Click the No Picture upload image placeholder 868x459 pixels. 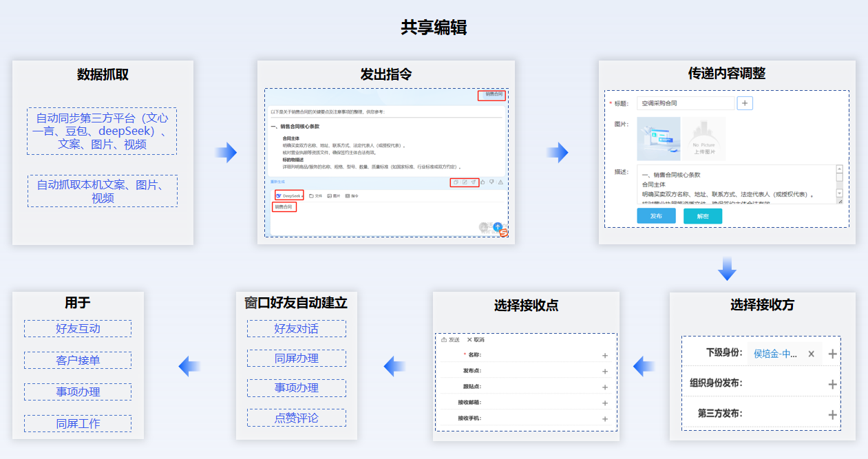(x=703, y=139)
